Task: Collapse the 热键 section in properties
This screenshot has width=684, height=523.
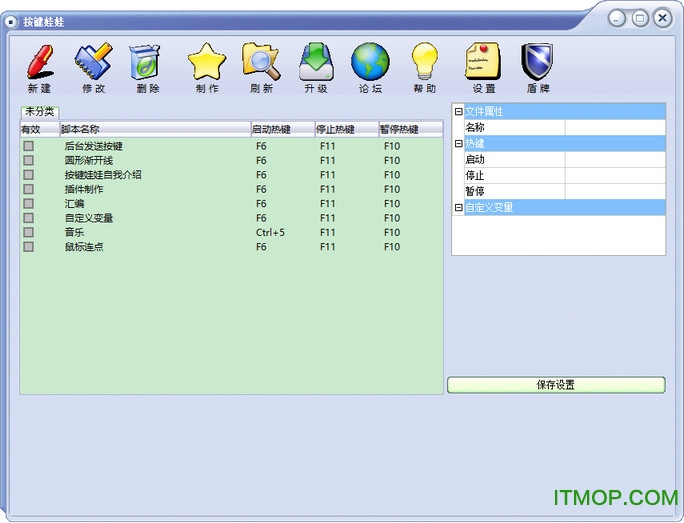Action: click(458, 144)
